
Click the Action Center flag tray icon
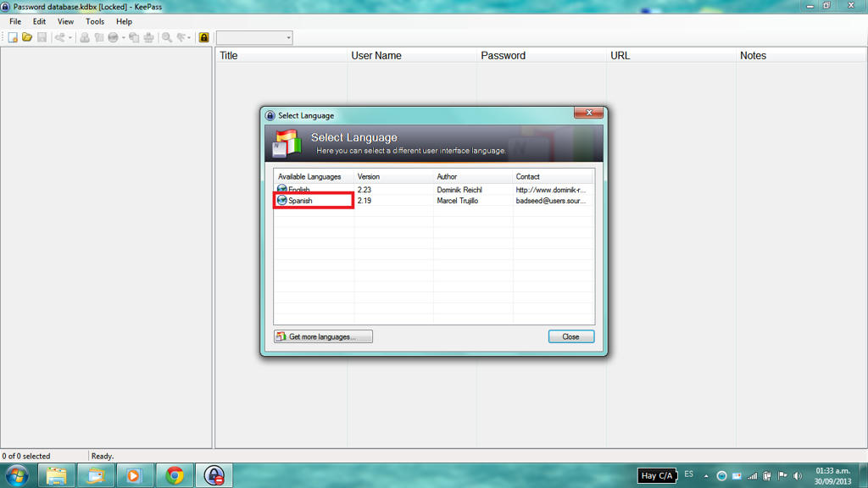coord(782,476)
